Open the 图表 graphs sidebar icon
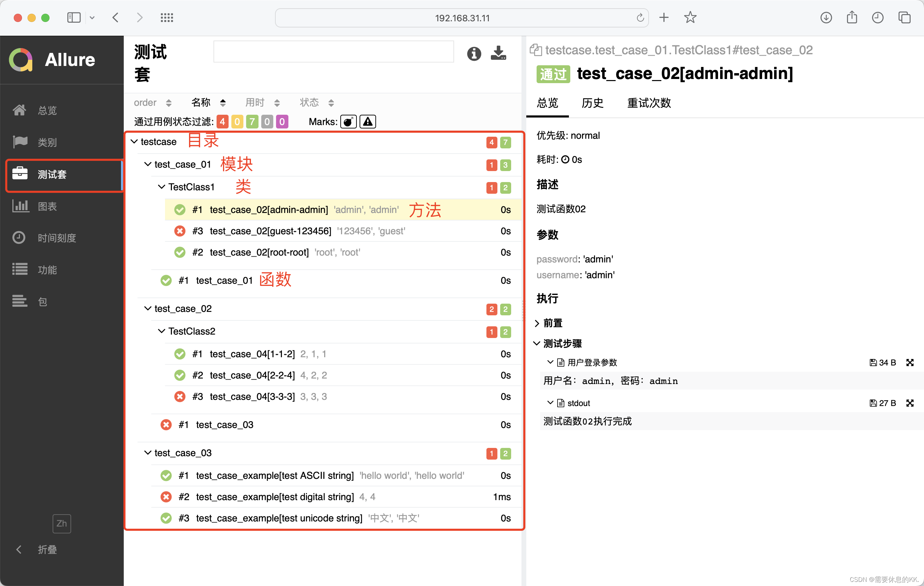This screenshot has width=924, height=586. [x=20, y=206]
